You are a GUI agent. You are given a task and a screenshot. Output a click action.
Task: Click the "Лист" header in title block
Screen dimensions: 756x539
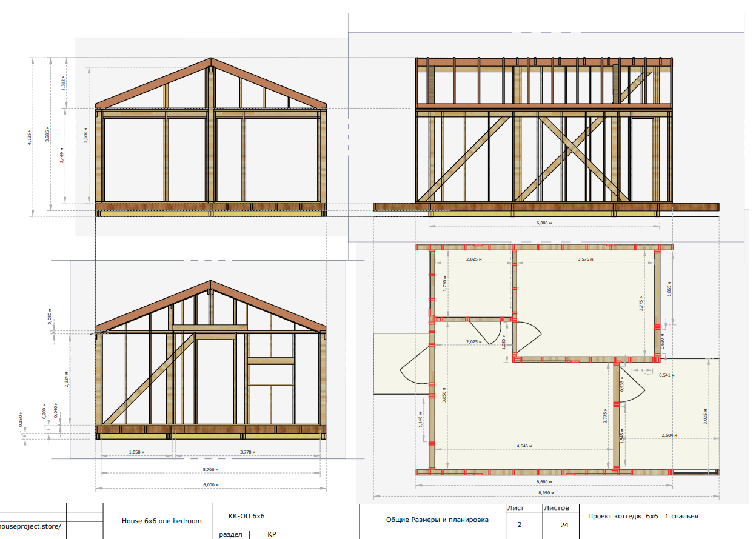(x=515, y=508)
